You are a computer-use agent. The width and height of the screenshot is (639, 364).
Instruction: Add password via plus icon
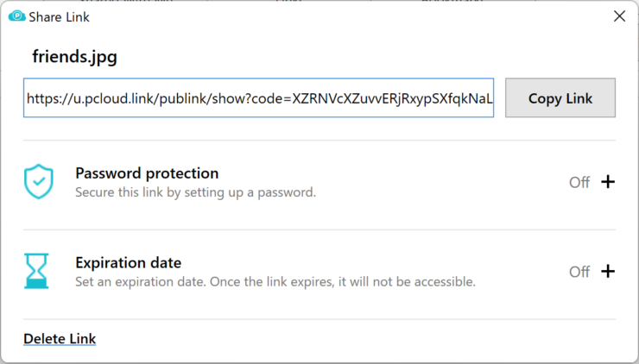(608, 182)
